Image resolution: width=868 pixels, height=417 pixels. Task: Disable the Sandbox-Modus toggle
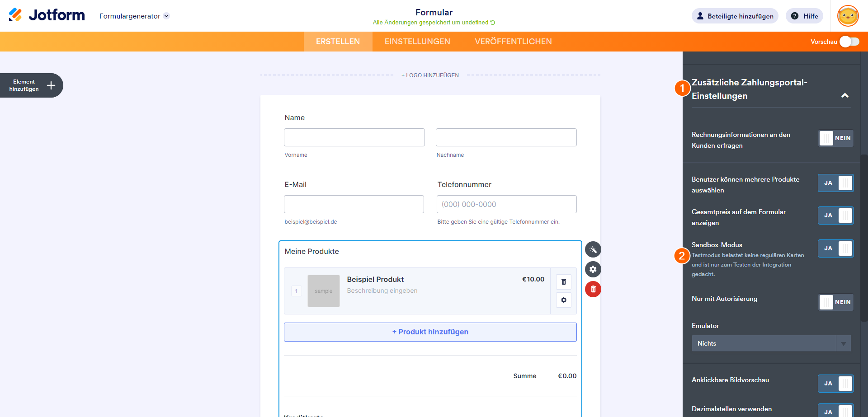click(x=835, y=248)
